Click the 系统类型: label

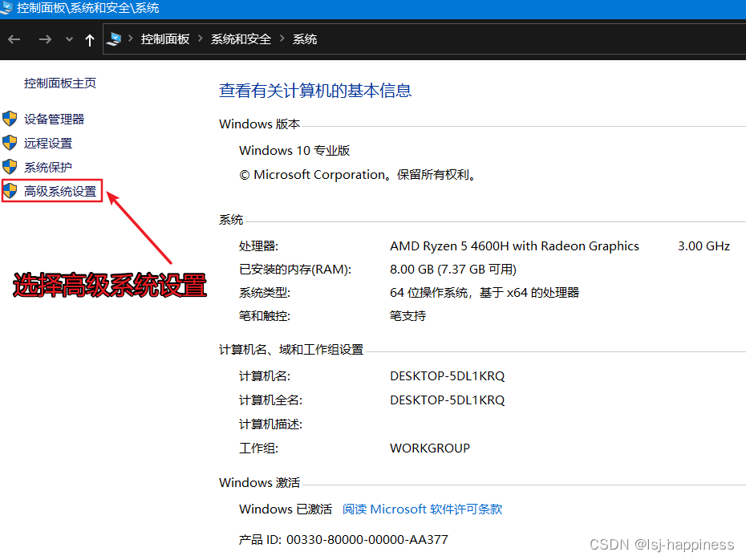265,293
